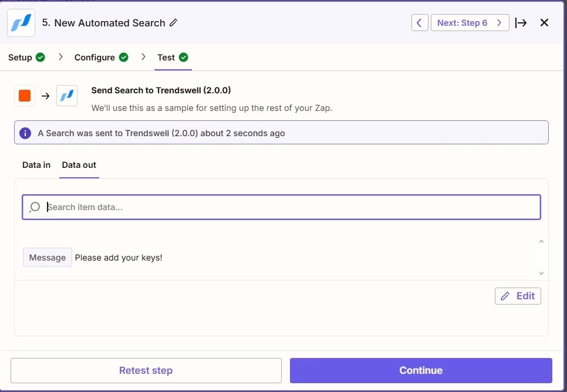Rename step using pencil icon beside title
Screen dimensions: 567x392
pos(174,23)
